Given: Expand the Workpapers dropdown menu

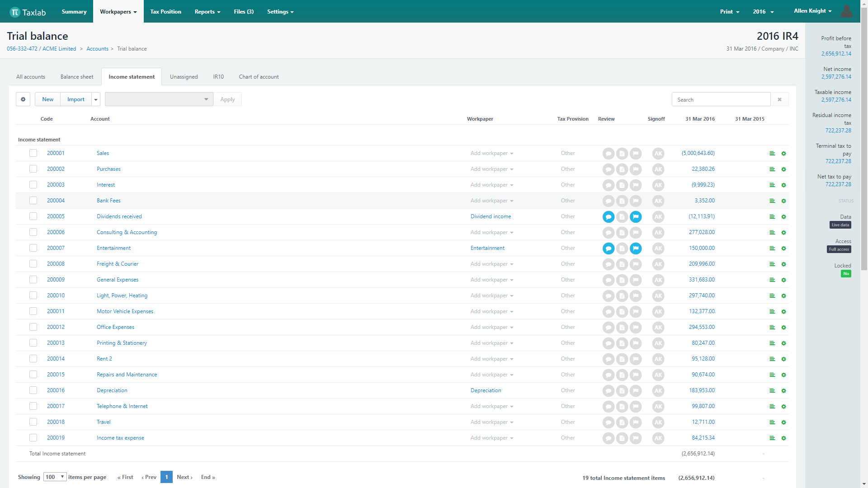Looking at the screenshot, I should click(118, 11).
